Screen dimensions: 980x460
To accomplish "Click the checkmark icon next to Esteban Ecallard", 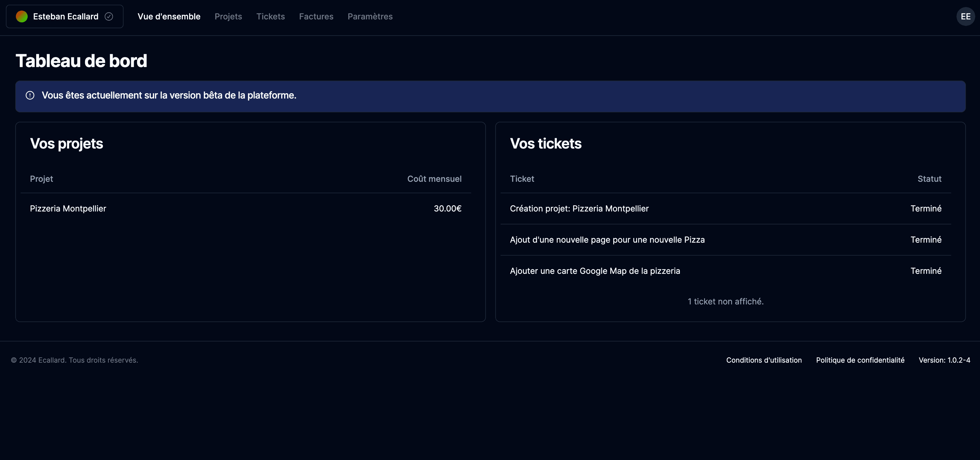I will [x=109, y=16].
